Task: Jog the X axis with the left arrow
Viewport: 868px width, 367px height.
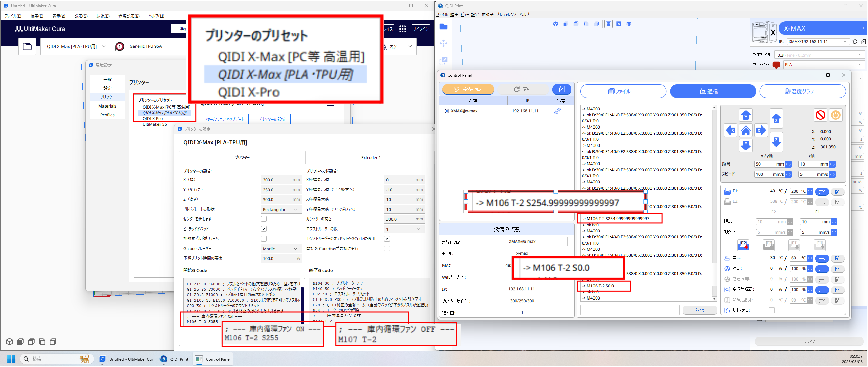Action: (731, 130)
